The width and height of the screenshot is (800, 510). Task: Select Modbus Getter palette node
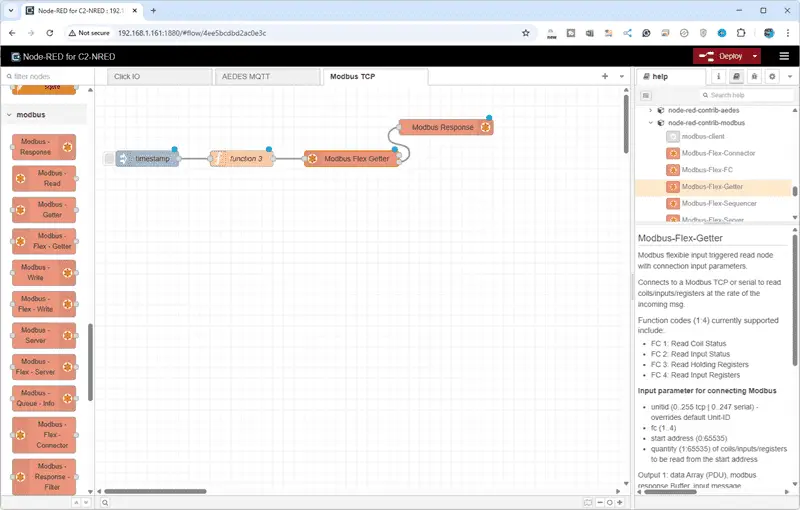tap(44, 210)
